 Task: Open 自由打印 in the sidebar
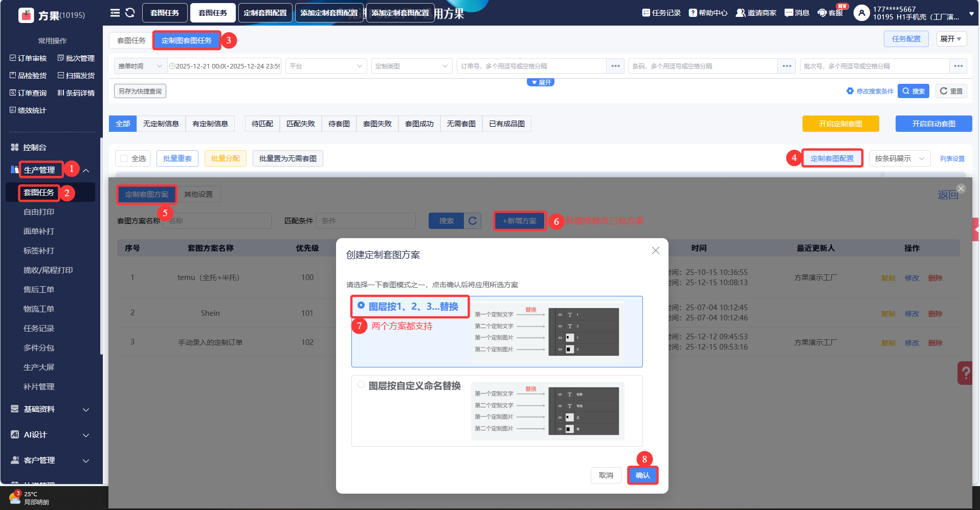[x=39, y=212]
